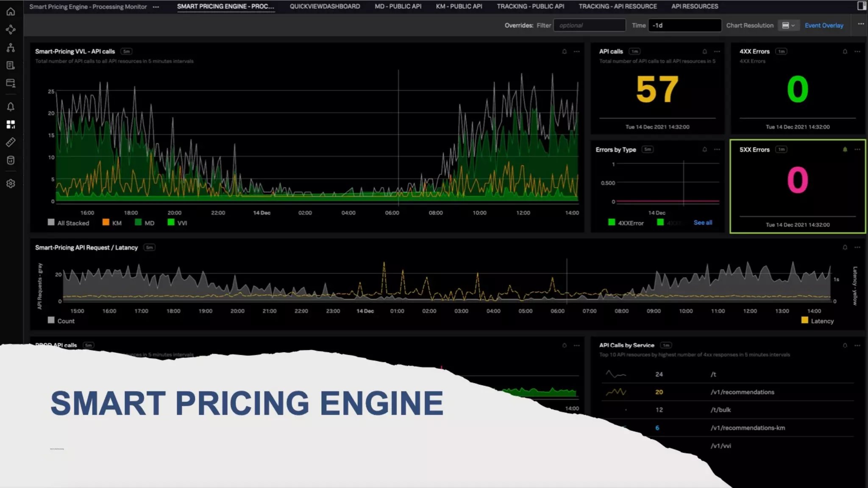
Task: Open the Log Observer icon in sidebar
Action: coord(11,65)
